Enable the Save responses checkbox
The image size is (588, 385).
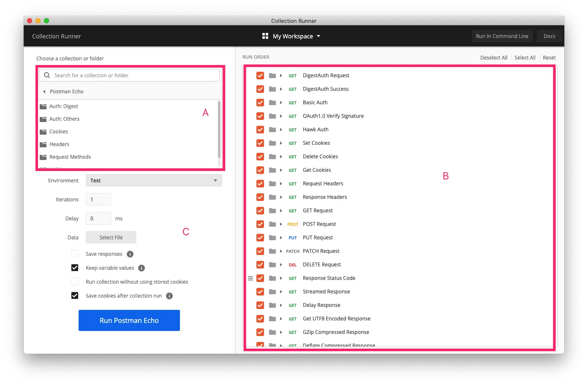75,254
